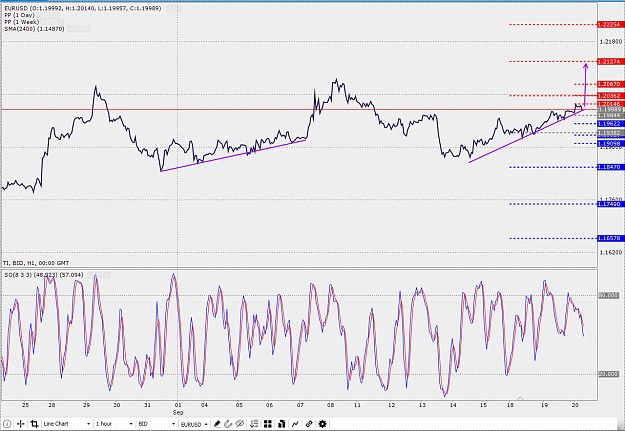
Task: Click the paperclip attach icon
Action: point(228,424)
